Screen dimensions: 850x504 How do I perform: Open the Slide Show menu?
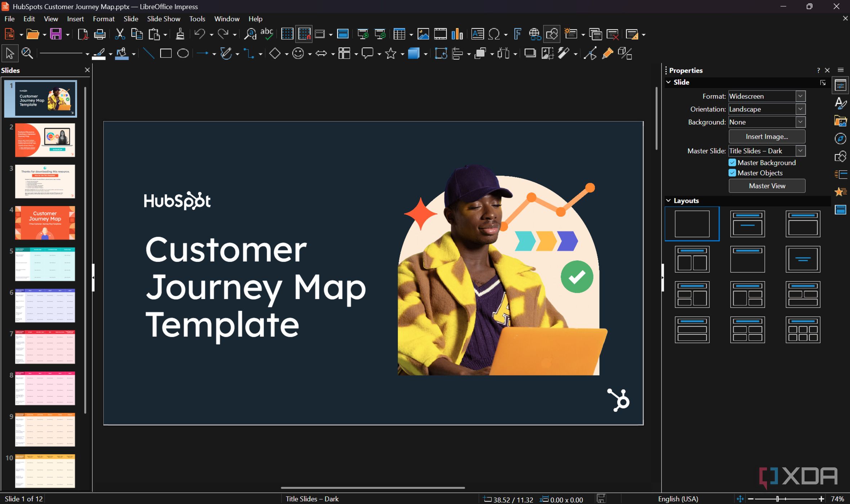pos(164,19)
